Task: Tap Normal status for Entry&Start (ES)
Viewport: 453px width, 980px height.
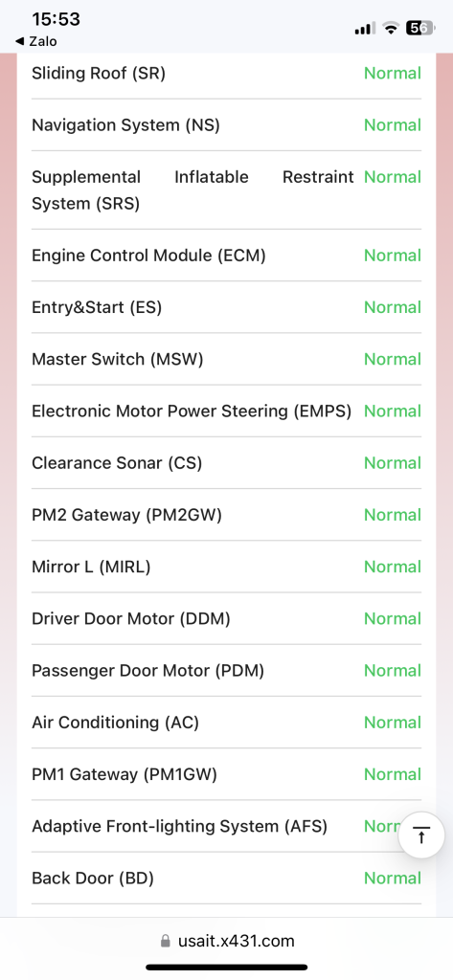Action: [393, 307]
